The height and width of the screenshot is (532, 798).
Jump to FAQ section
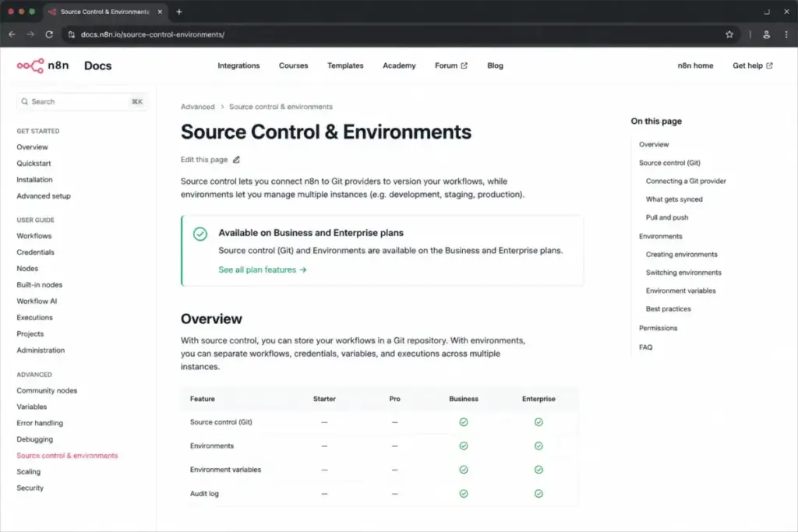646,347
